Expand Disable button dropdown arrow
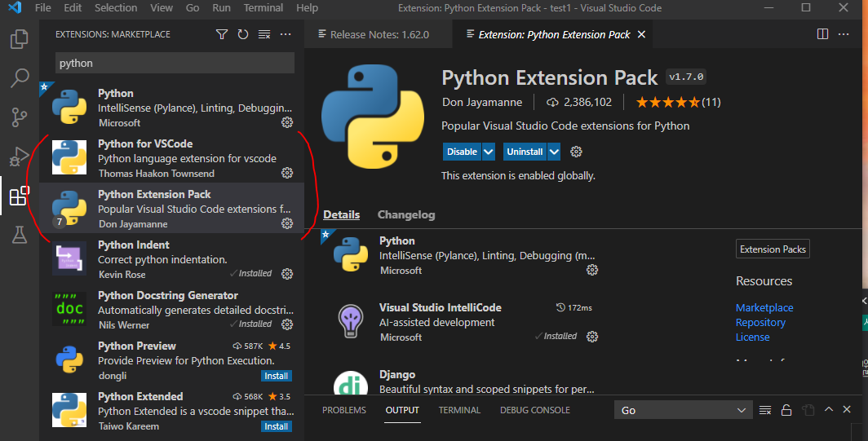 click(x=488, y=152)
